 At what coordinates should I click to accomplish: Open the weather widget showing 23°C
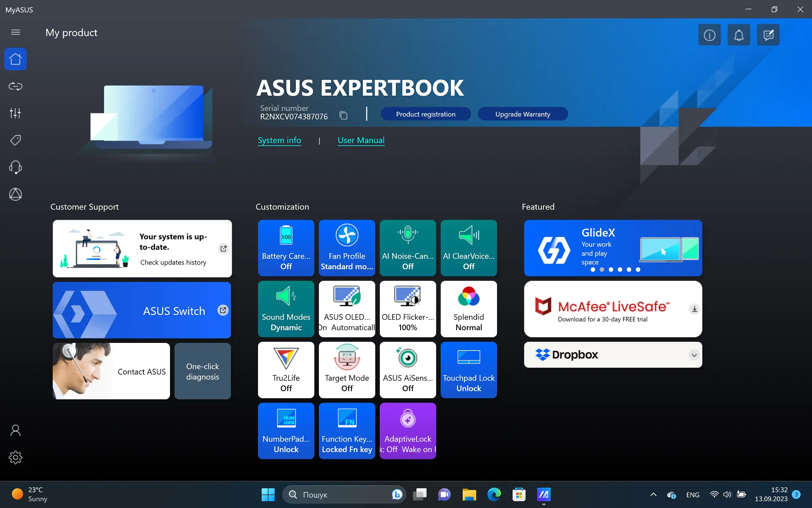tap(30, 494)
